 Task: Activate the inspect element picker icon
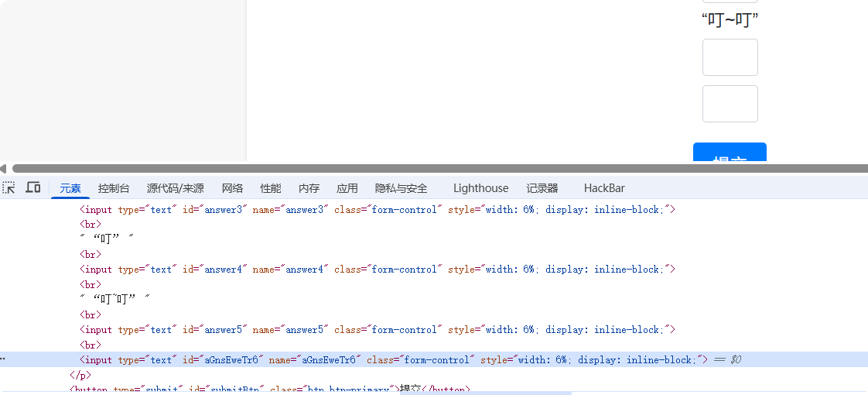(x=9, y=187)
